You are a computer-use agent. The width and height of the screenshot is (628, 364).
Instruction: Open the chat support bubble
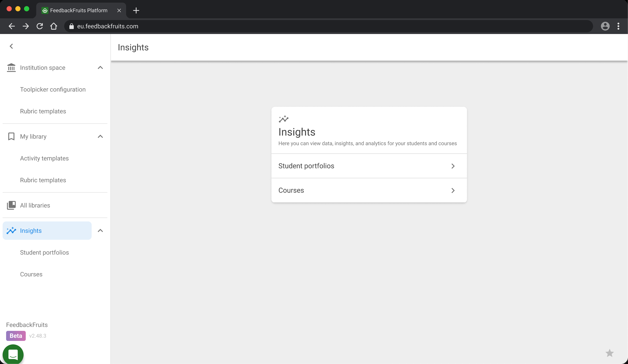[13, 354]
